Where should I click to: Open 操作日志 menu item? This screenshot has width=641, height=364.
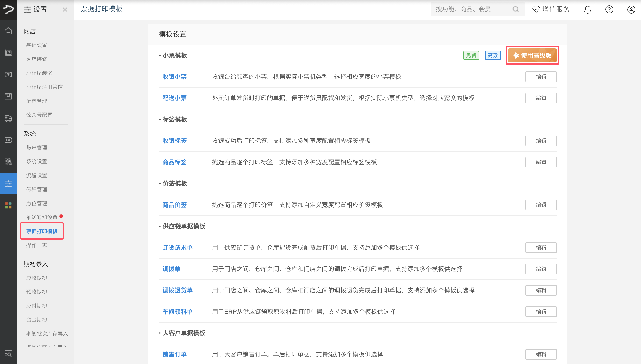tap(36, 245)
